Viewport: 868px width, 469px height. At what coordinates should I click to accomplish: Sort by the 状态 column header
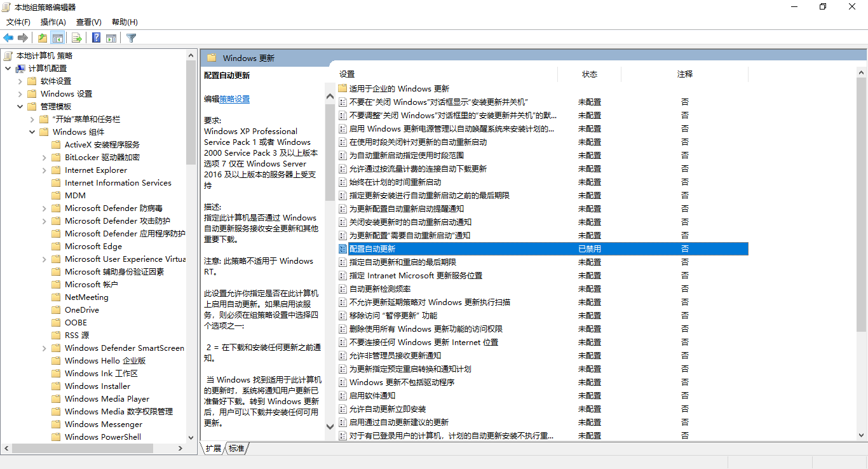tap(590, 74)
